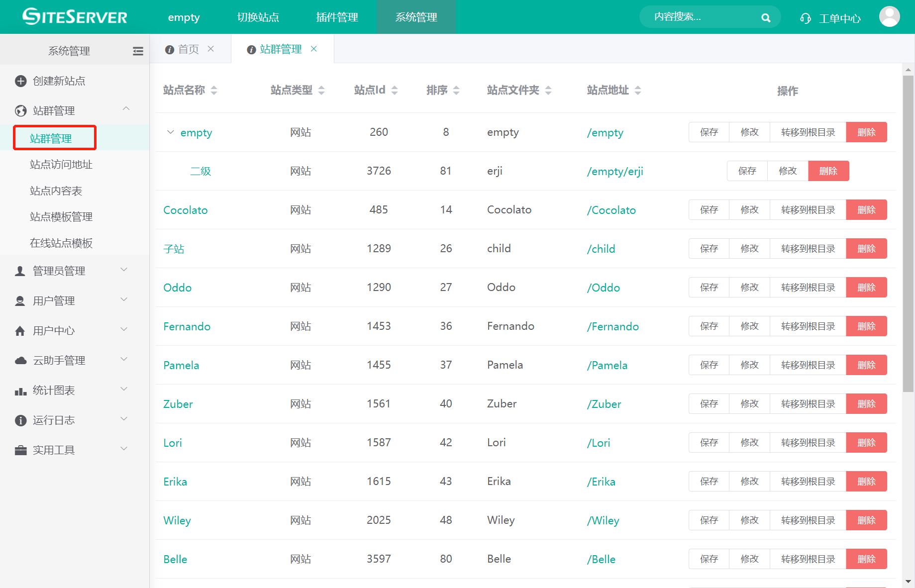The image size is (915, 588).
Task: Open 插件管理 in top navigation
Action: click(x=337, y=17)
